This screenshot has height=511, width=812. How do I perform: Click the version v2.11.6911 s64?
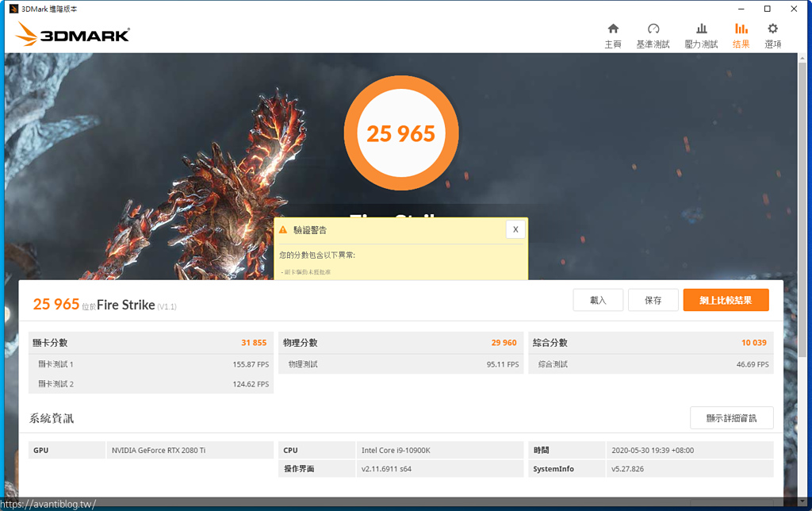pos(386,469)
